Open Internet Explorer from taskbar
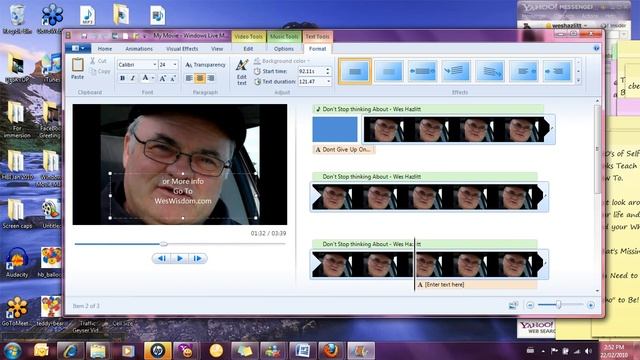The height and width of the screenshot is (360, 640). (70, 351)
